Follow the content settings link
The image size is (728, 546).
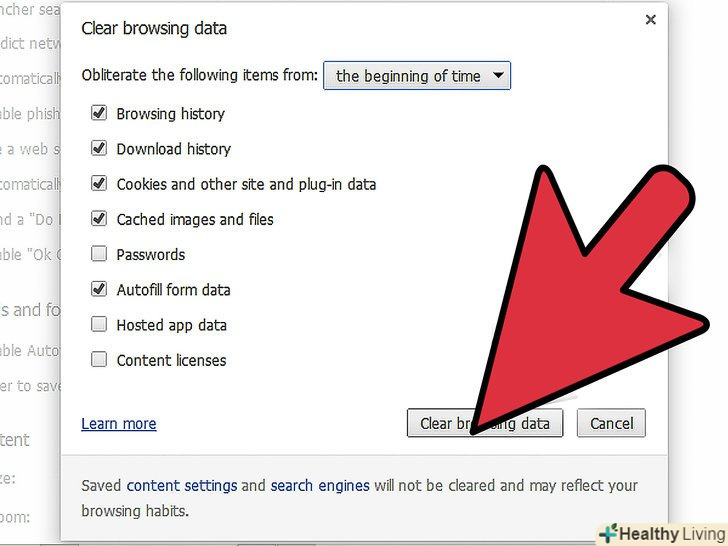click(x=182, y=486)
